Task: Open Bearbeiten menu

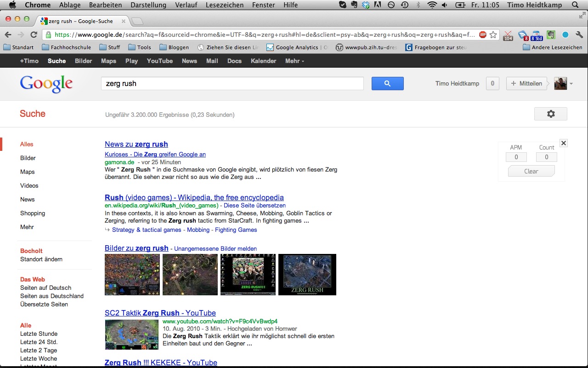Action: (106, 5)
